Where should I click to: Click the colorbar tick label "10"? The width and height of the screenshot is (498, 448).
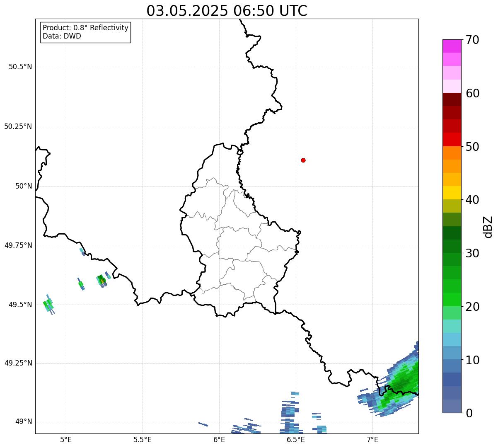tap(472, 360)
